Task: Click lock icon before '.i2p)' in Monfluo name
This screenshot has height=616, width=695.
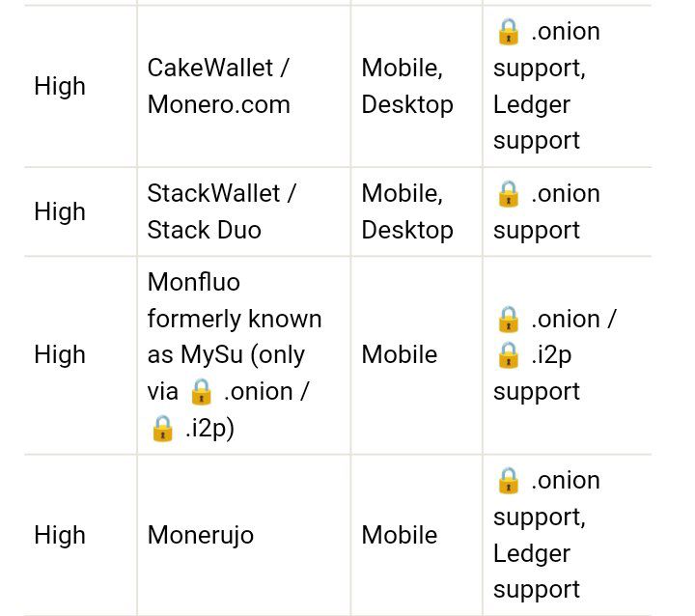Action: click(162, 429)
